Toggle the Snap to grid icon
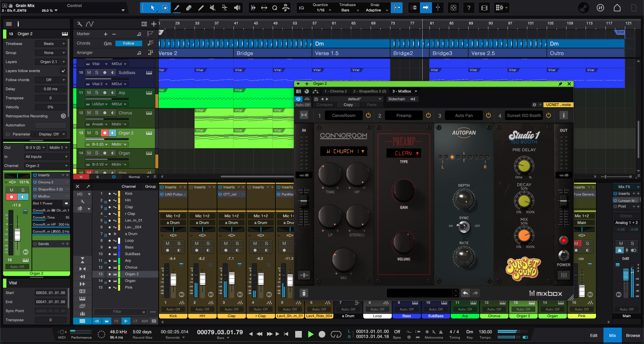Viewport: 644px width, 344px height. (x=397, y=8)
